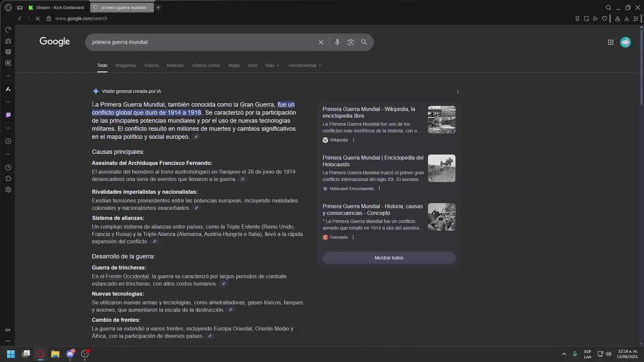Open Windows Start menu
Viewport: 644px width, 362px height.
(x=11, y=354)
